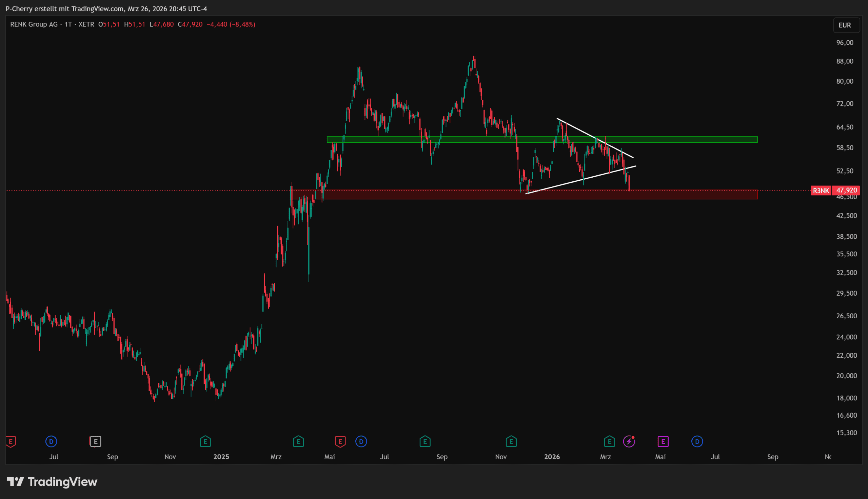Open the purple E earnings marker near Mai 2026

pyautogui.click(x=663, y=441)
